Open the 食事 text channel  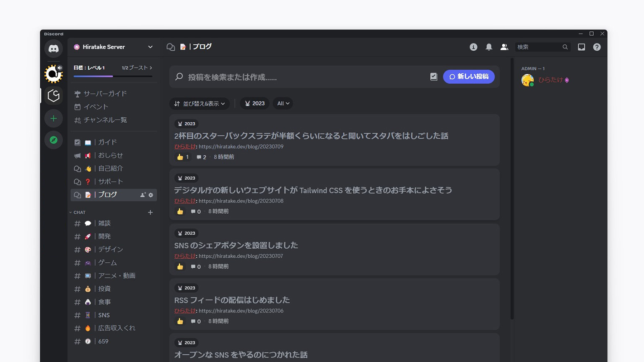tap(114, 302)
